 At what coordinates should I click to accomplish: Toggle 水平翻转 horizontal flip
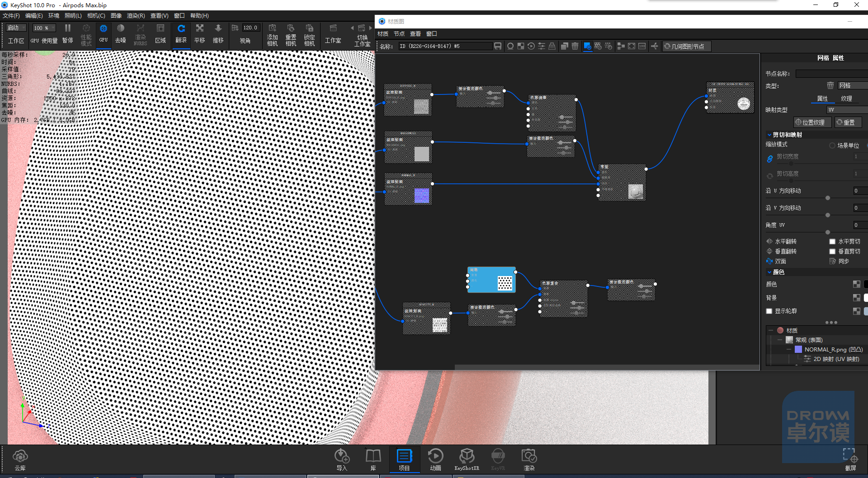(x=769, y=241)
